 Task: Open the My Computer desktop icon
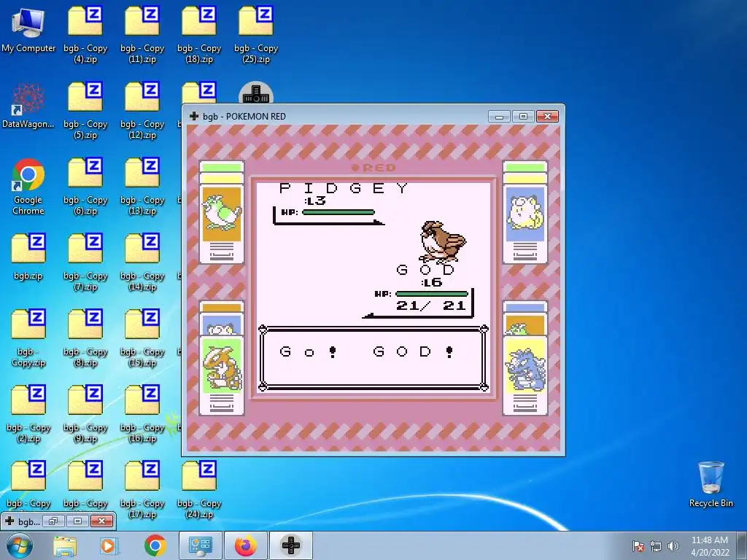(28, 29)
